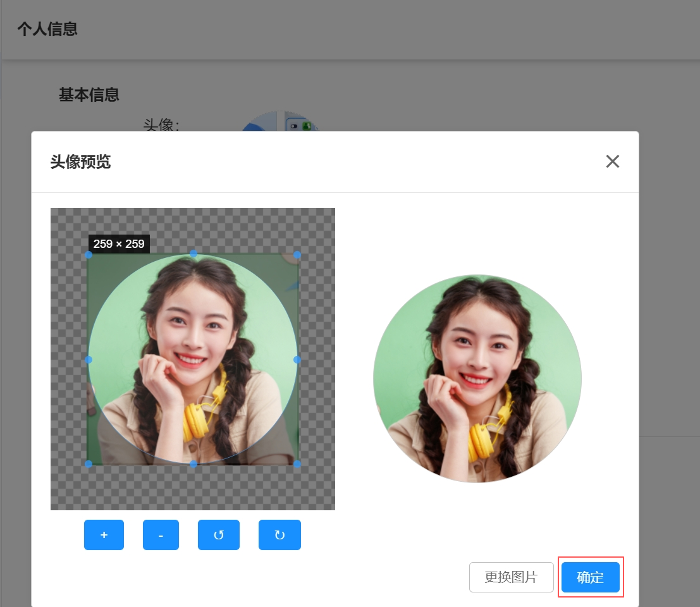Click the zoom in plus button
Viewport: 700px width, 607px height.
104,535
